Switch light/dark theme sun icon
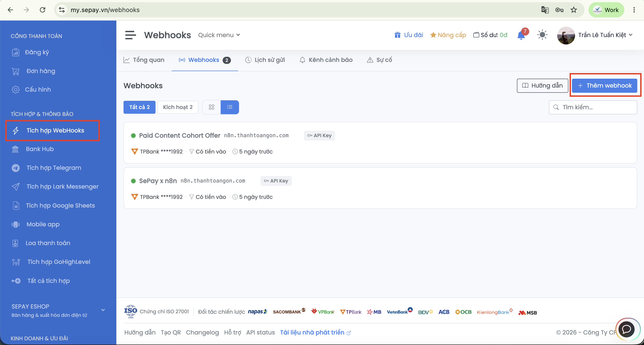 542,35
